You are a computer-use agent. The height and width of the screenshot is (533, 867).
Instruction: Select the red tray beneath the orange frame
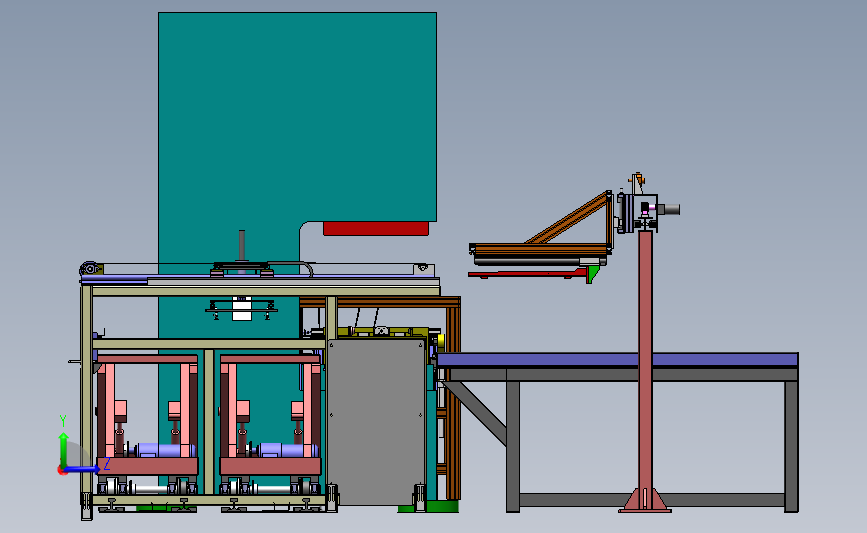(528, 273)
